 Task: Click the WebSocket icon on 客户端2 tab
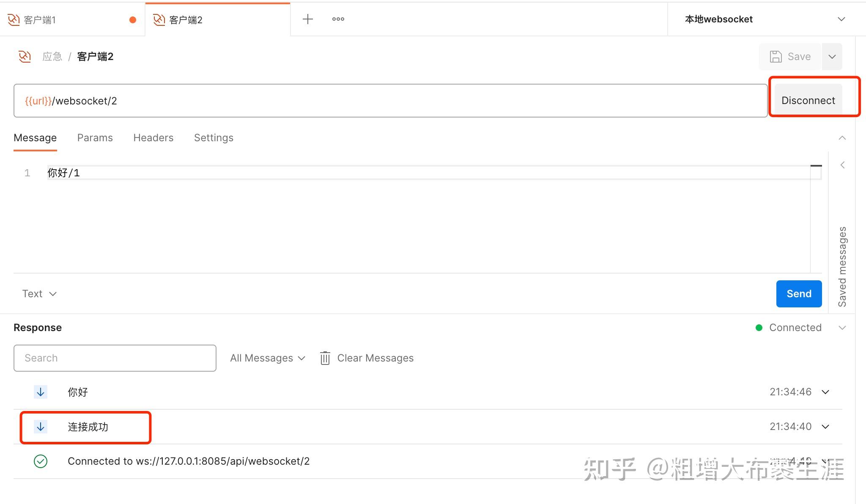tap(159, 19)
